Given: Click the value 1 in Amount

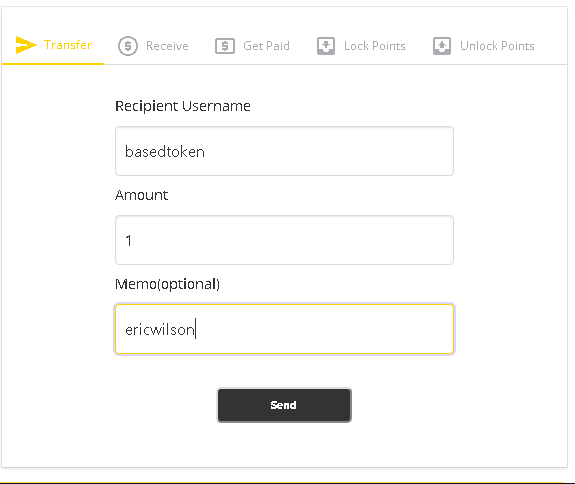Looking at the screenshot, I should 128,241.
